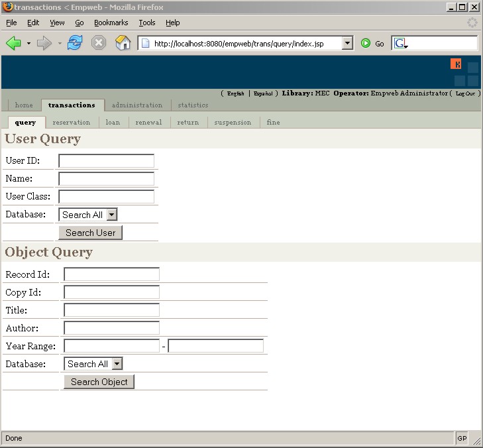Click the Year Range start input field
The height and width of the screenshot is (448, 483).
[x=111, y=346]
